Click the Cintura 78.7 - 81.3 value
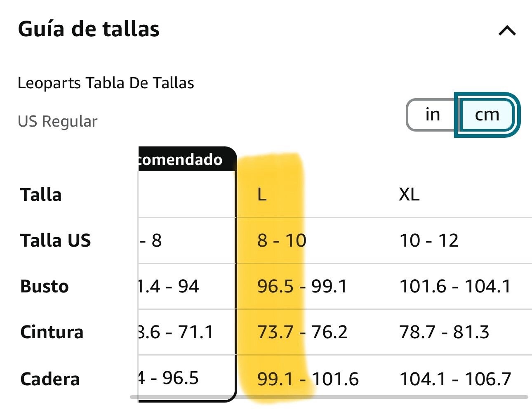 tap(444, 332)
